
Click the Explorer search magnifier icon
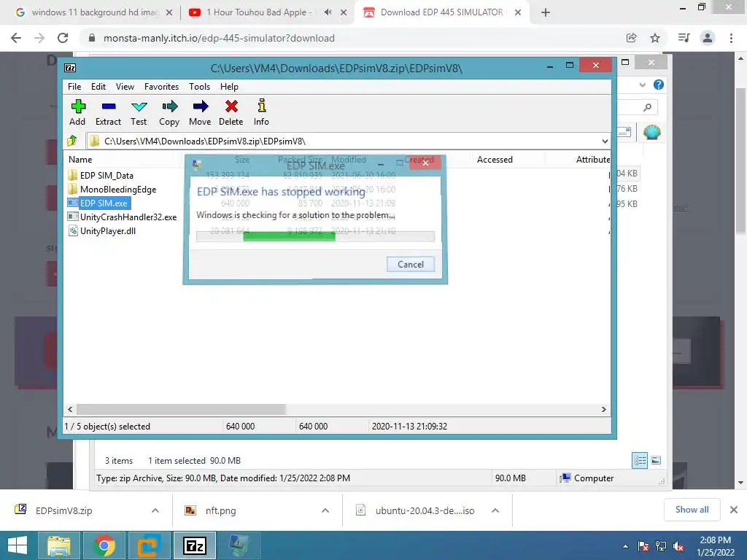pos(647,107)
